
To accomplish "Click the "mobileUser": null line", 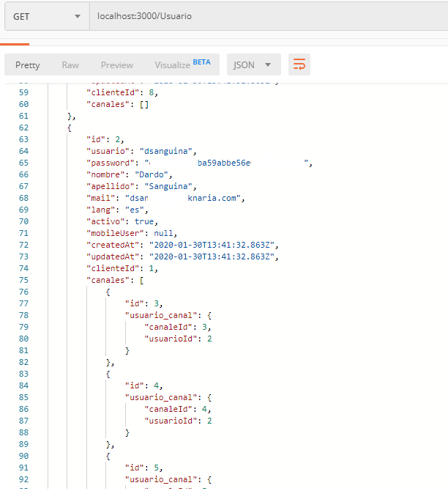I will (132, 233).
